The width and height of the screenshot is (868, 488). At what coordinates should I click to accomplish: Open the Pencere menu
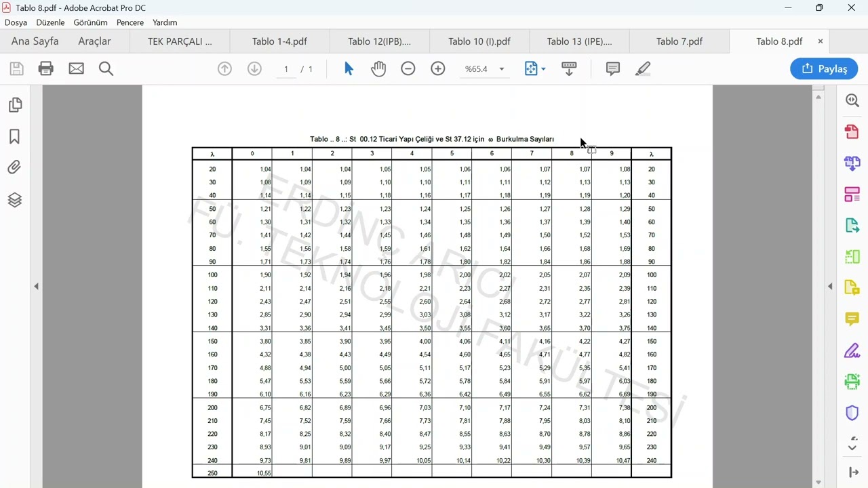click(x=130, y=22)
